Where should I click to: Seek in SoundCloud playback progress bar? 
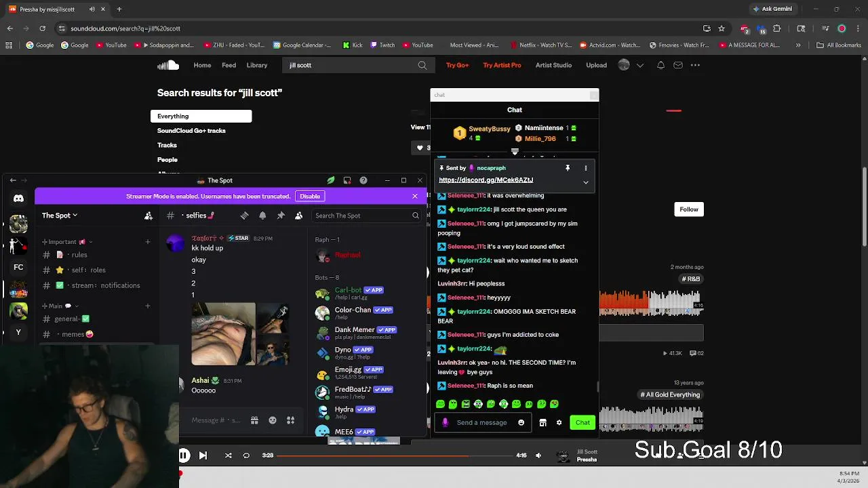393,455
